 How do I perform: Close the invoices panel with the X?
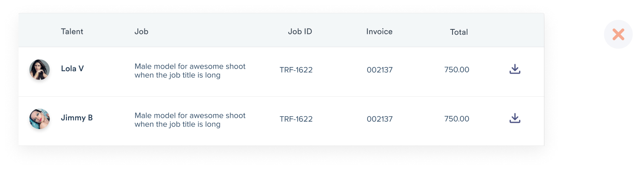coord(618,34)
